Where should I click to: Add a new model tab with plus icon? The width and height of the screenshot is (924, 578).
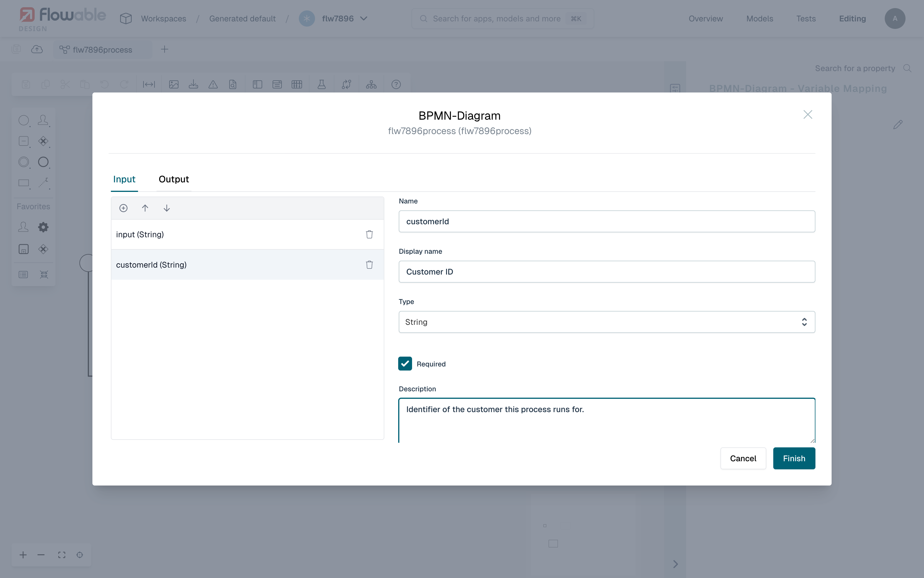pyautogui.click(x=165, y=49)
